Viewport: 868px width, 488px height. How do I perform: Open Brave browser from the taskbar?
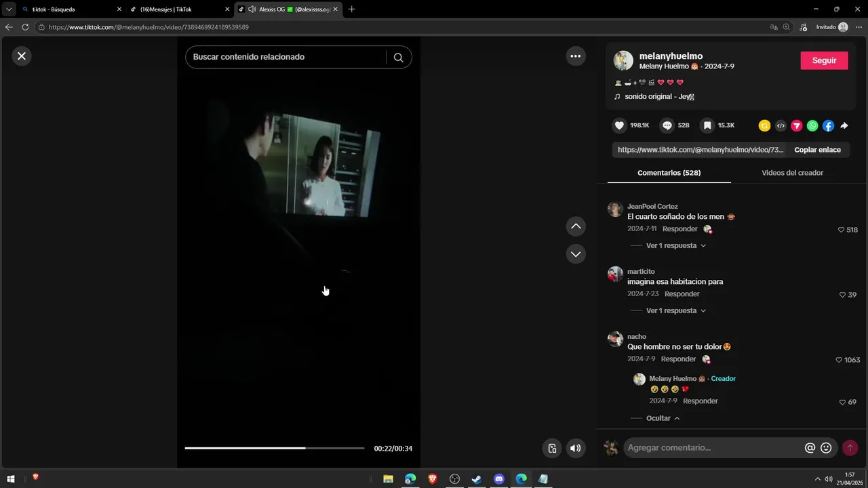[433, 479]
